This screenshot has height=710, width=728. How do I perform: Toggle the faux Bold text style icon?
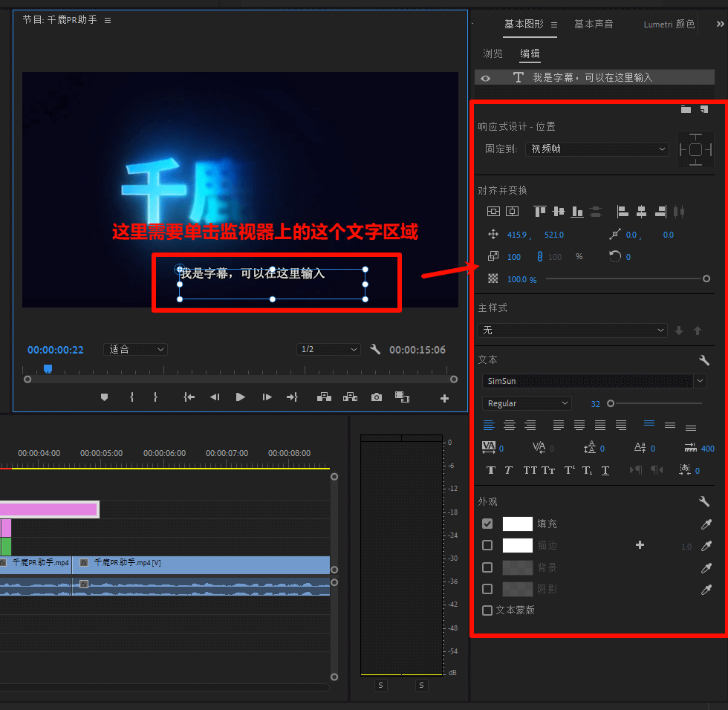pyautogui.click(x=491, y=469)
